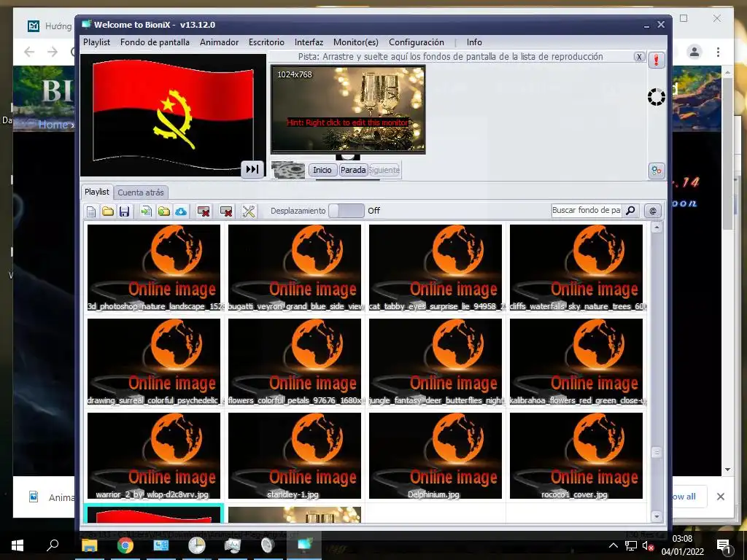The image size is (747, 560).
Task: Click the magnifier search icon beside Buscar field
Action: (x=630, y=211)
